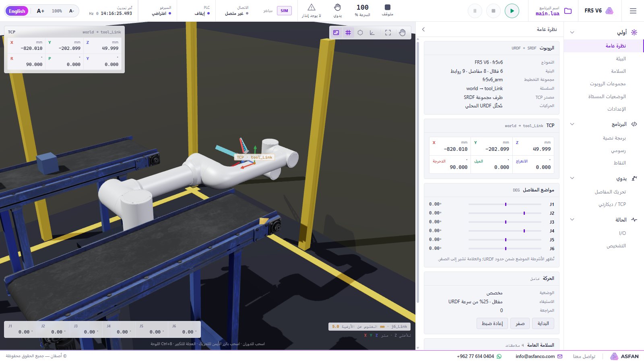Screen dimensions: 644x362
Task: Click the speed value 100
Action: (363, 7)
